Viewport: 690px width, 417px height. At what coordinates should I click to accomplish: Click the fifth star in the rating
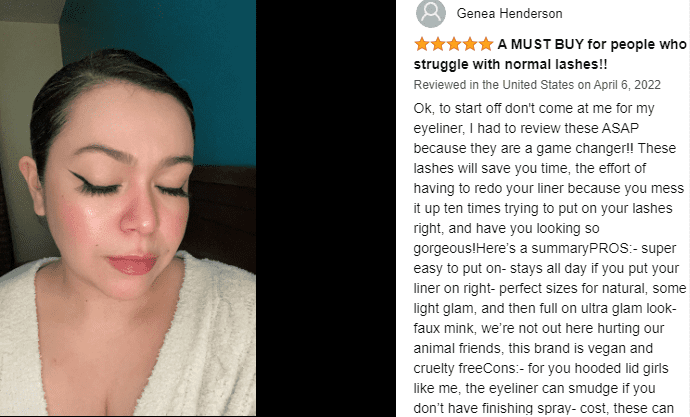tap(486, 44)
